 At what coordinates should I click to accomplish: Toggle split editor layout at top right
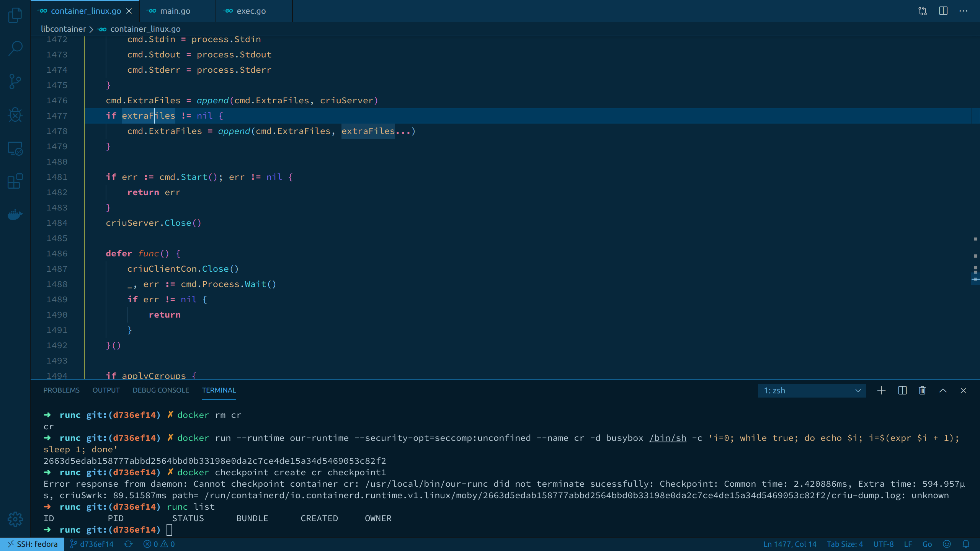click(x=943, y=11)
